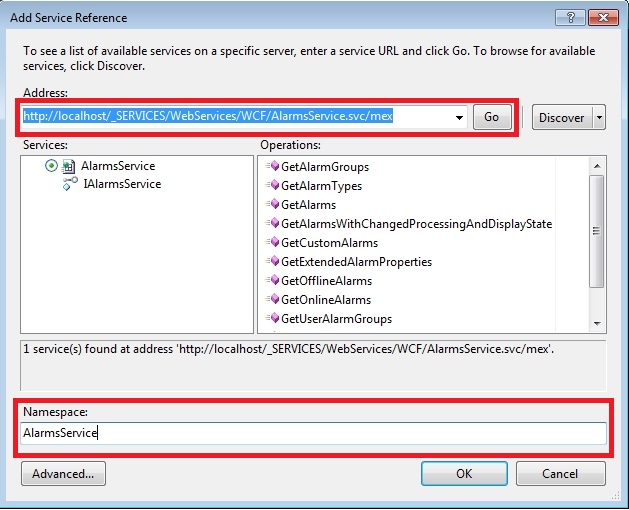Click the AlarmsService service icon
This screenshot has height=510, width=629.
70,167
